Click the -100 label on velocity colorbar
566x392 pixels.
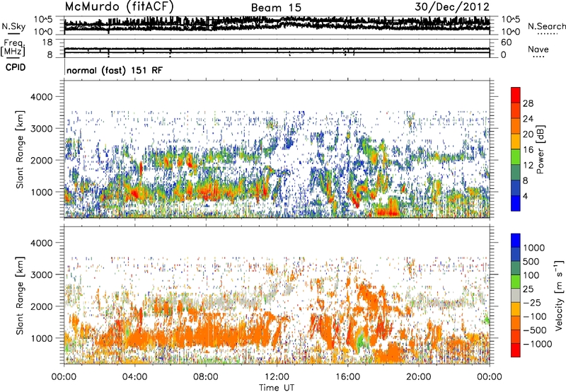tap(536, 316)
